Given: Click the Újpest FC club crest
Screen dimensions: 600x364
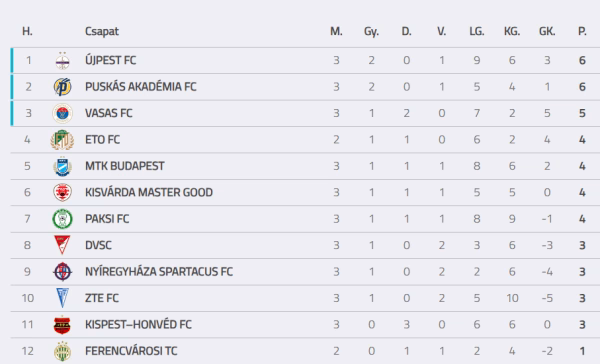Looking at the screenshot, I should tap(62, 60).
